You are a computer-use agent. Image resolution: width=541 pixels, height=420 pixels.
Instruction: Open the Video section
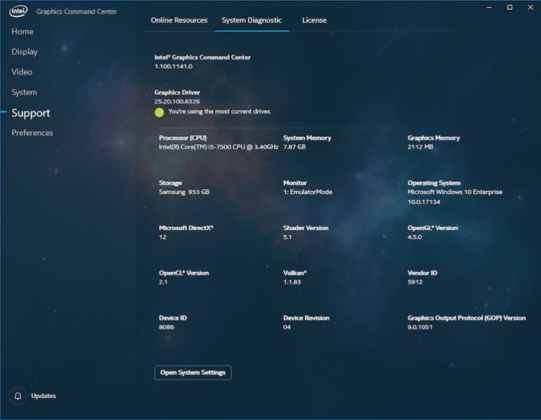coord(22,72)
